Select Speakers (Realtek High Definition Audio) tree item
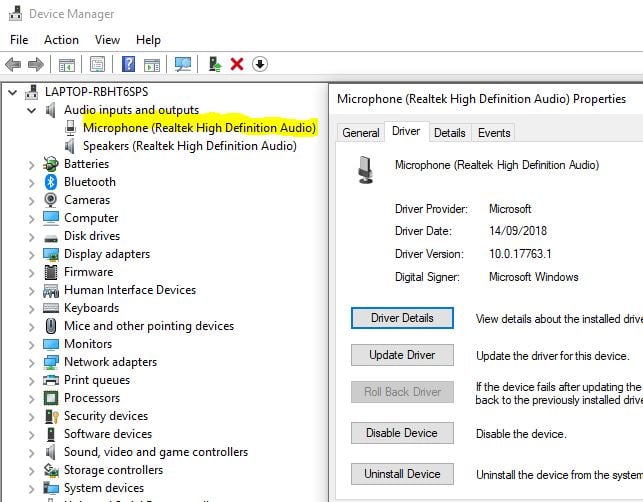 (x=189, y=146)
